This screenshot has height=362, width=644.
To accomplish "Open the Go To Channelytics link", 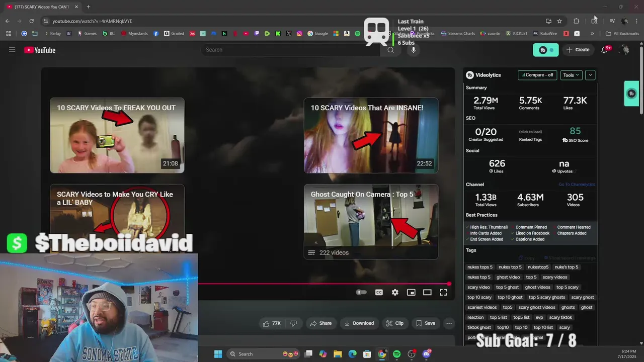I will click(x=577, y=185).
